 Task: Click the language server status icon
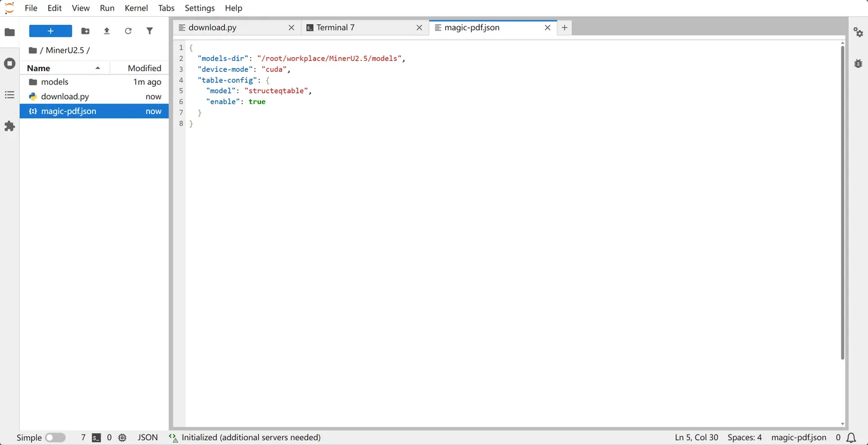click(x=173, y=438)
